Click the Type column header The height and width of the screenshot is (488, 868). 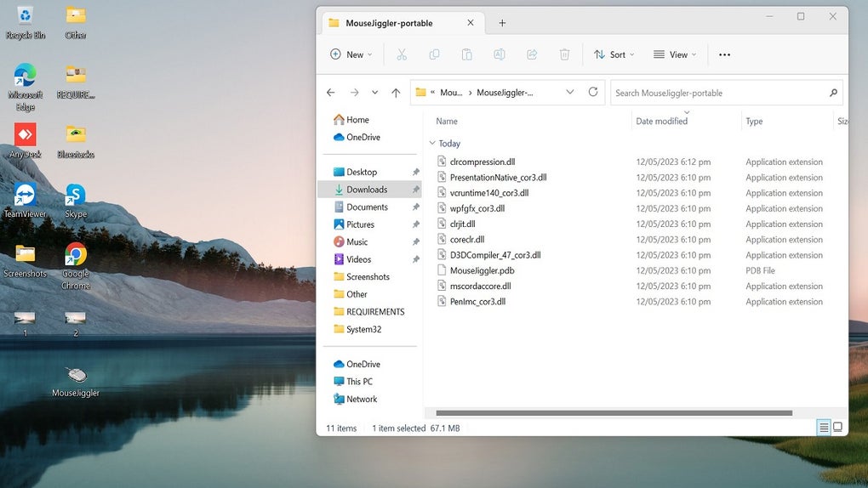point(754,122)
